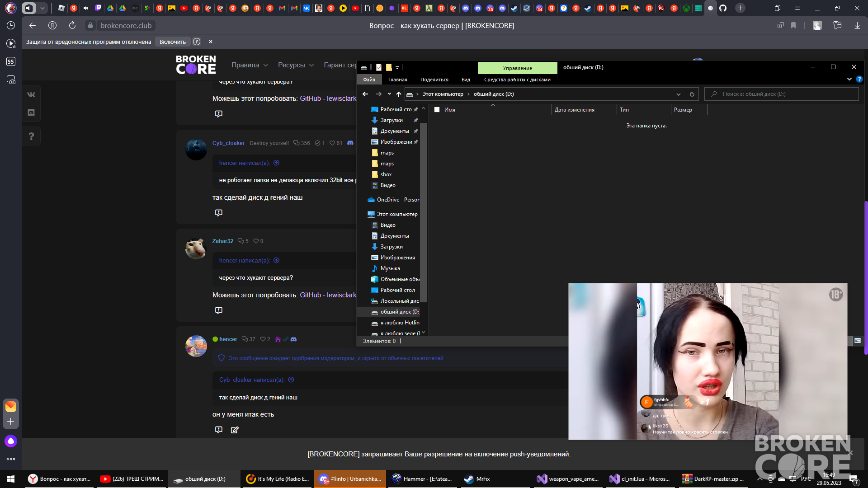
Task: Go up one folder level in Explorer
Action: [x=398, y=94]
